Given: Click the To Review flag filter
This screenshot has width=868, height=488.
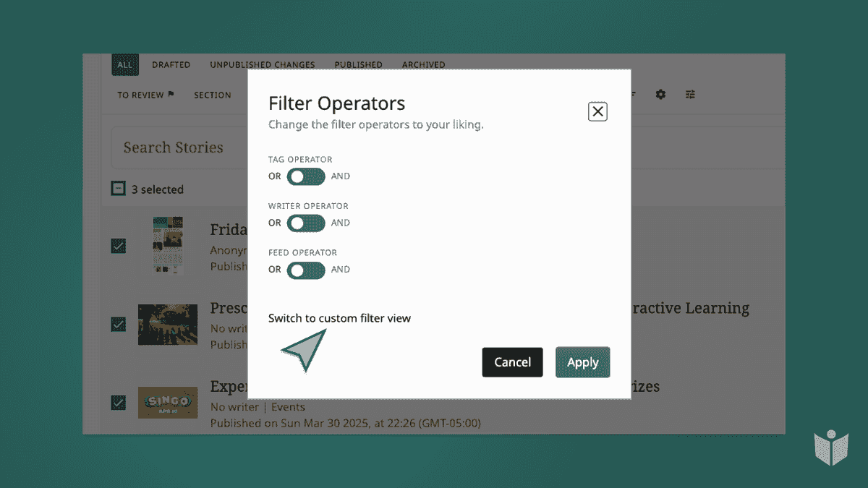Looking at the screenshot, I should coord(145,95).
